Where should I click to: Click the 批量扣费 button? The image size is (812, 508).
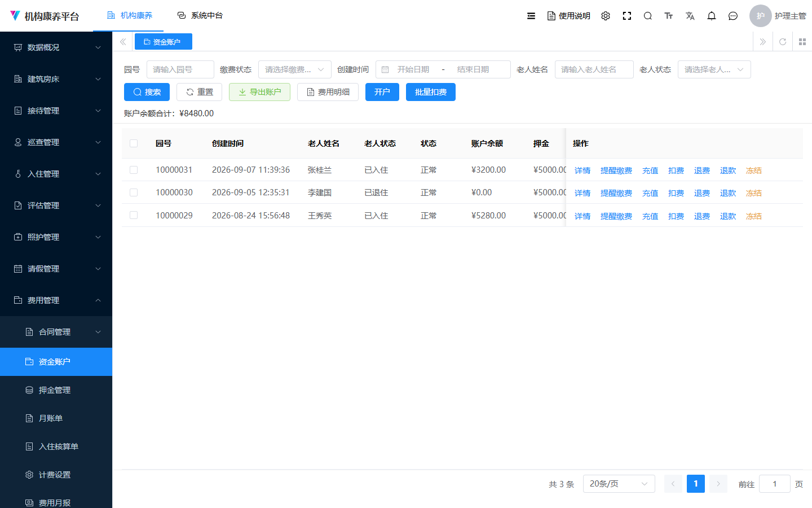pos(431,92)
